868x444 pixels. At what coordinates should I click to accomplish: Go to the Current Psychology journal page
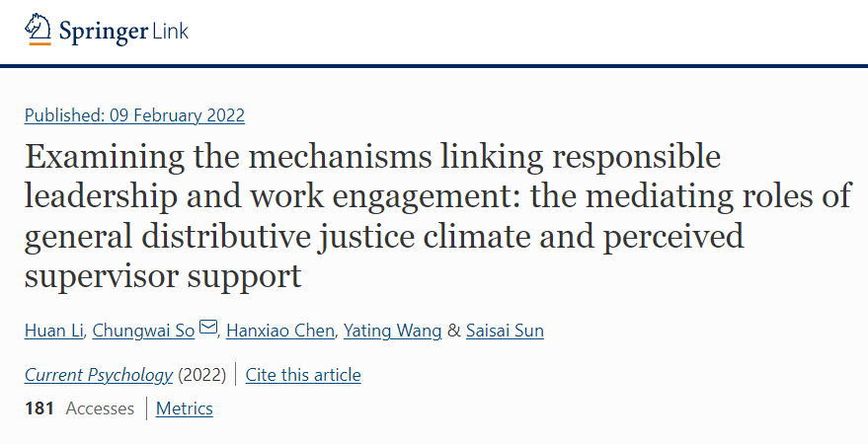click(99, 375)
